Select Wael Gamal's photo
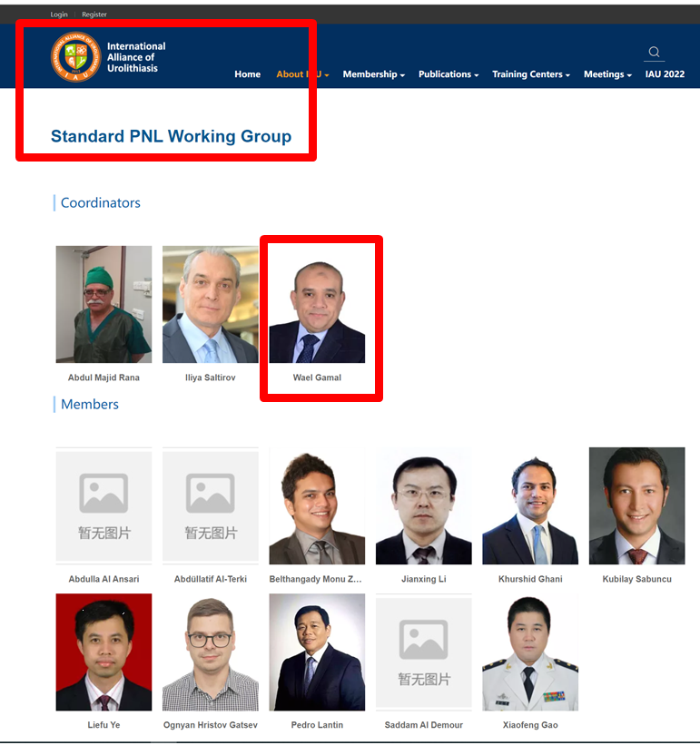The width and height of the screenshot is (700, 745). pyautogui.click(x=317, y=305)
